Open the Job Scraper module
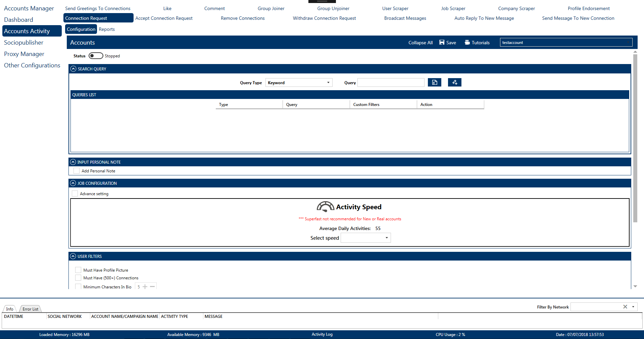Screen dimensions: 644x339 [453, 8]
